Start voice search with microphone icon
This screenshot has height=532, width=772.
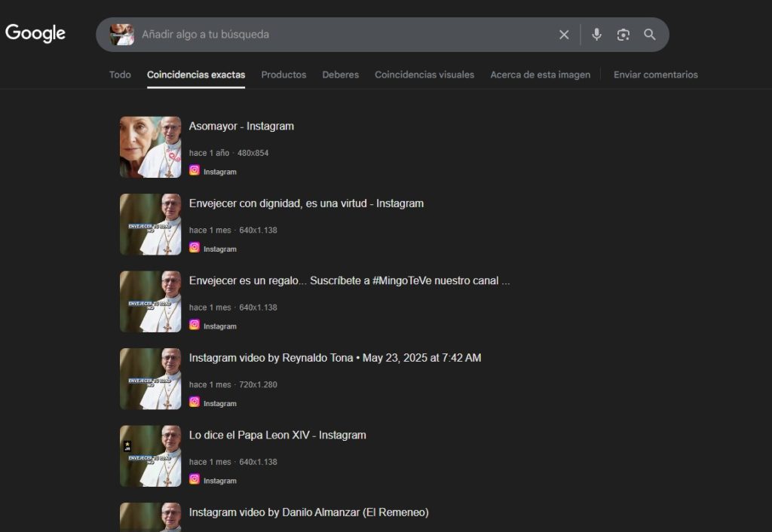click(596, 35)
